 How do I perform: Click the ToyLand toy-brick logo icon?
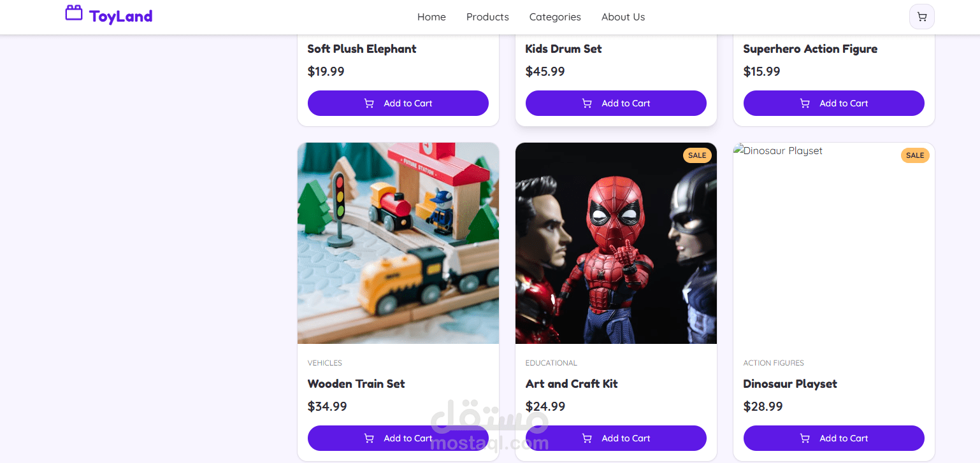pos(74,13)
